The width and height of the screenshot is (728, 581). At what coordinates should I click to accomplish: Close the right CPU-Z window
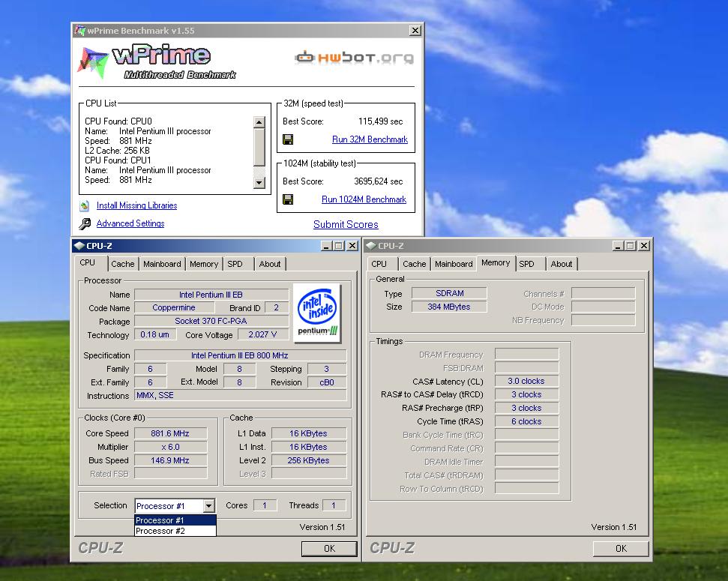coord(644,246)
